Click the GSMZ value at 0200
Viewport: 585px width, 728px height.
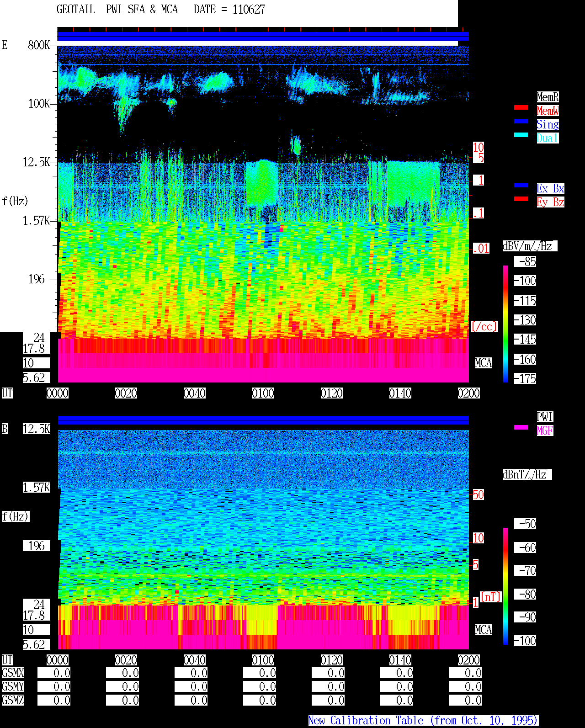point(465,700)
